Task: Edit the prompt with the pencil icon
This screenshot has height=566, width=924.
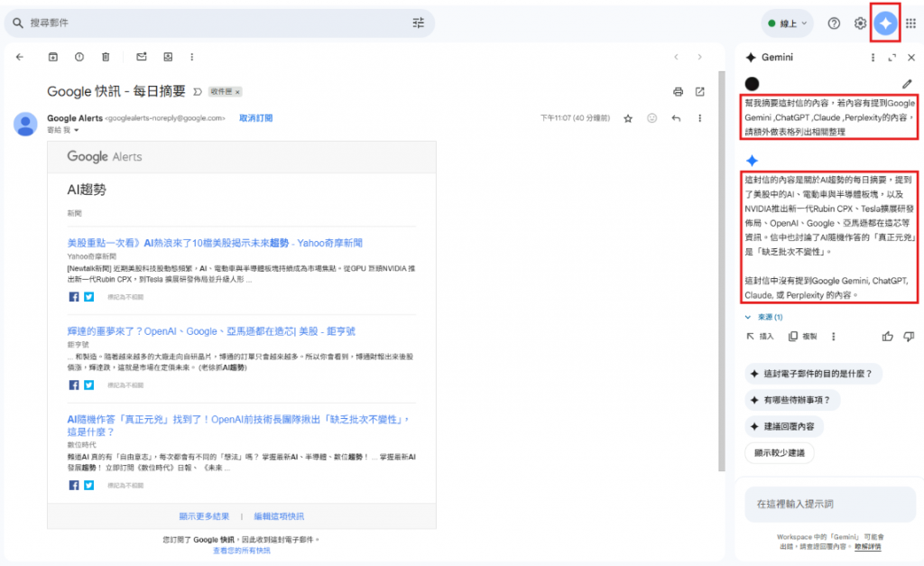Action: (907, 84)
